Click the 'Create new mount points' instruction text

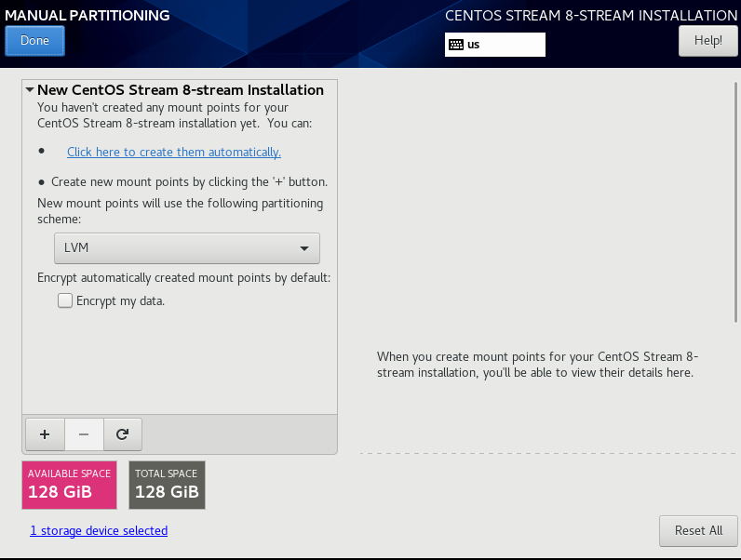pyautogui.click(x=190, y=181)
